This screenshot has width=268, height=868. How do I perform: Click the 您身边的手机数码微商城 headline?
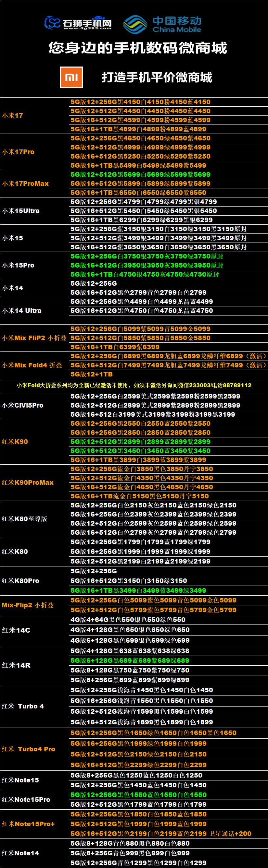pyautogui.click(x=137, y=48)
